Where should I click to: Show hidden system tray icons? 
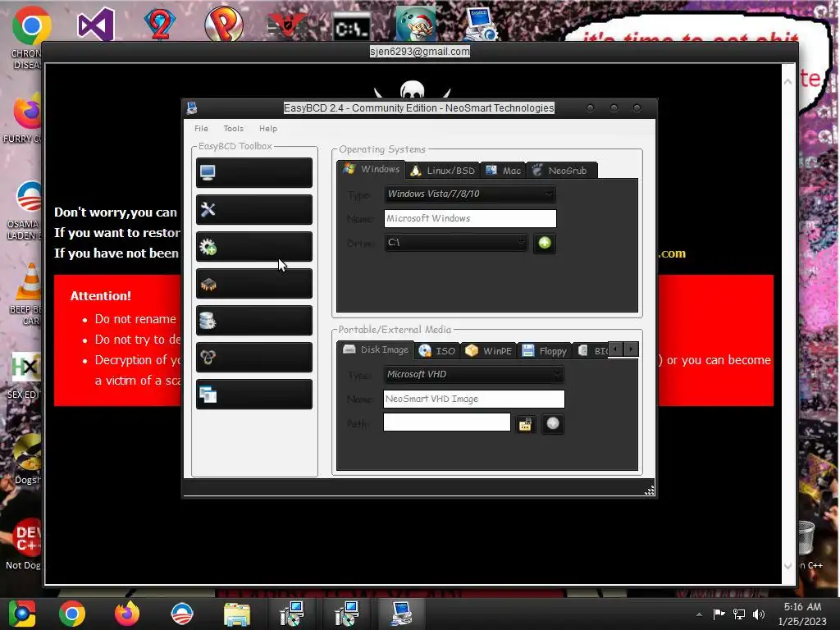[699, 614]
